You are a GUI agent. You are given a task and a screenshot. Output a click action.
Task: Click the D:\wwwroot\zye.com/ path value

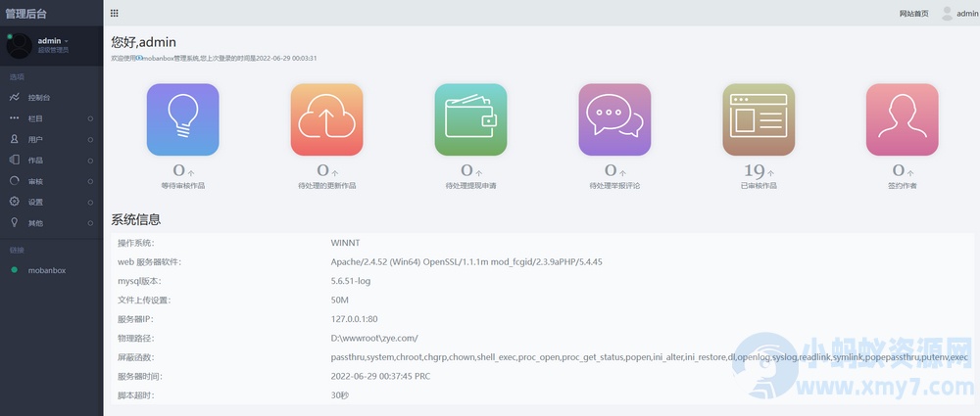(374, 339)
